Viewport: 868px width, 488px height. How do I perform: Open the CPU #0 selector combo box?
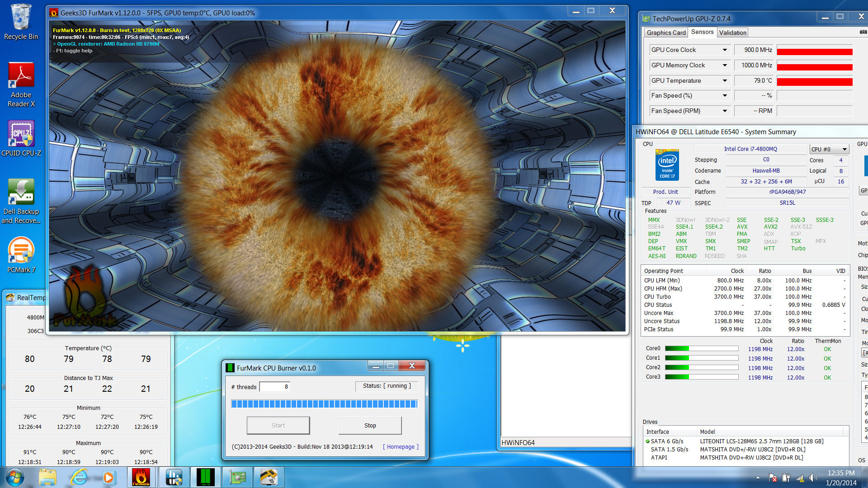829,149
